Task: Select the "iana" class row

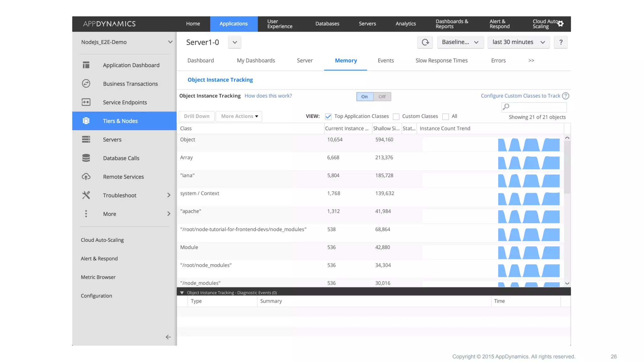Action: click(370, 179)
